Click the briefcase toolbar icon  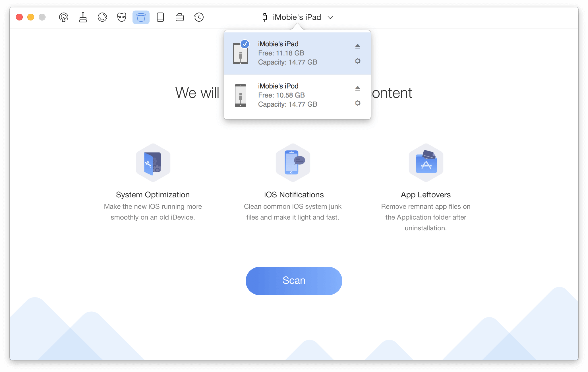tap(180, 17)
